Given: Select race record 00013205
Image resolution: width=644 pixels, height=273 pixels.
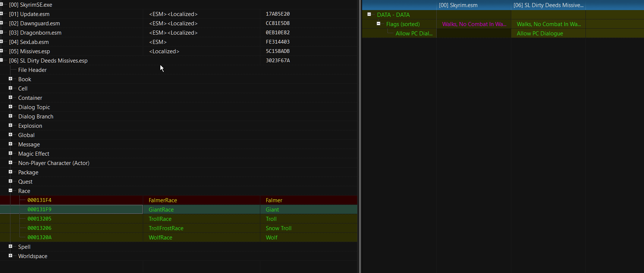Looking at the screenshot, I should coord(40,219).
